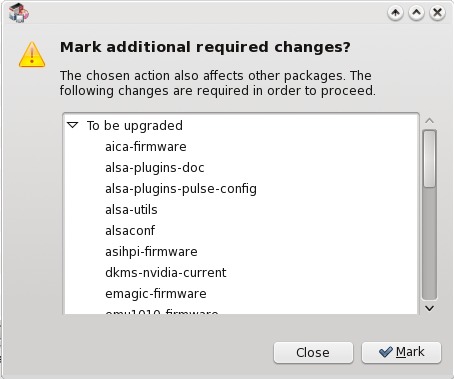Click the Mark button
This screenshot has height=379, width=454.
click(401, 352)
